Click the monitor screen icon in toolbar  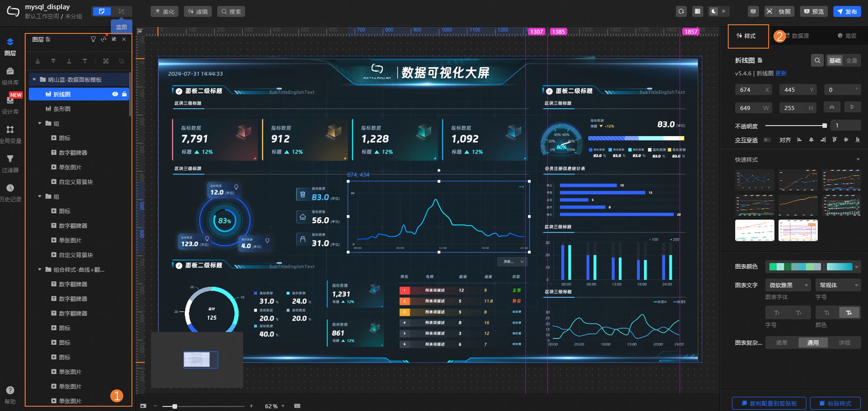point(753,11)
